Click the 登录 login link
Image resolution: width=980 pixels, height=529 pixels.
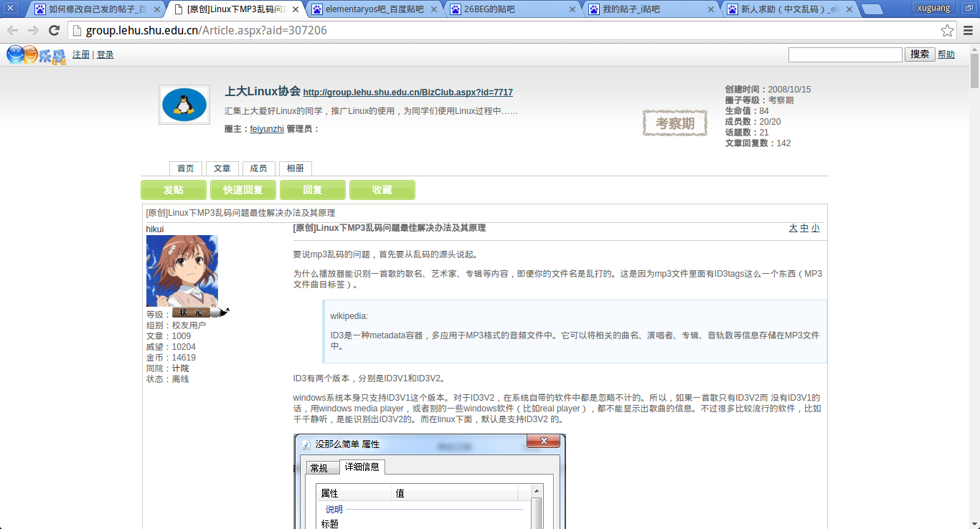click(105, 54)
